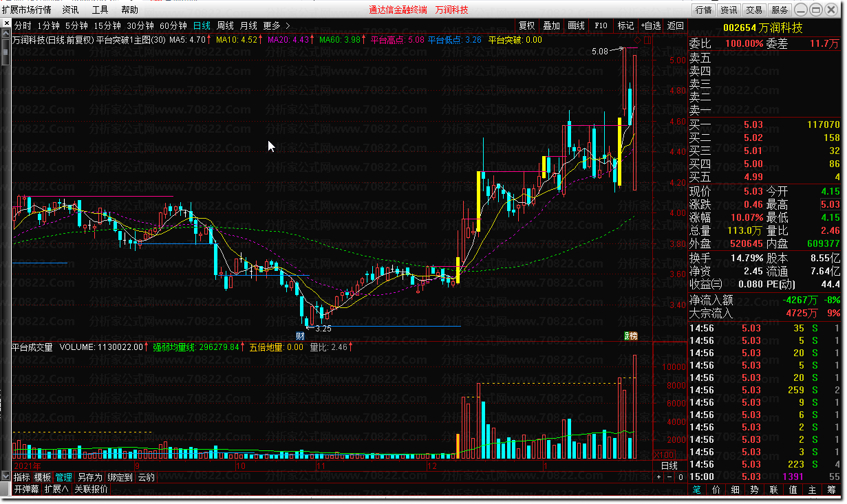Screen dimensions: 847x504
Task: Click stock title 002654 万润科技
Action: [x=762, y=28]
